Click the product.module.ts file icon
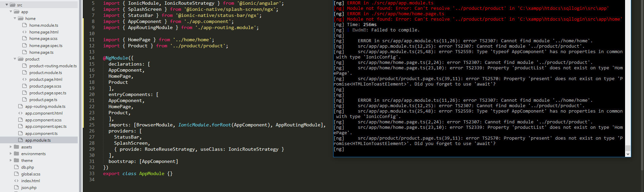Screen dimensions: 644x192 coord(25,72)
